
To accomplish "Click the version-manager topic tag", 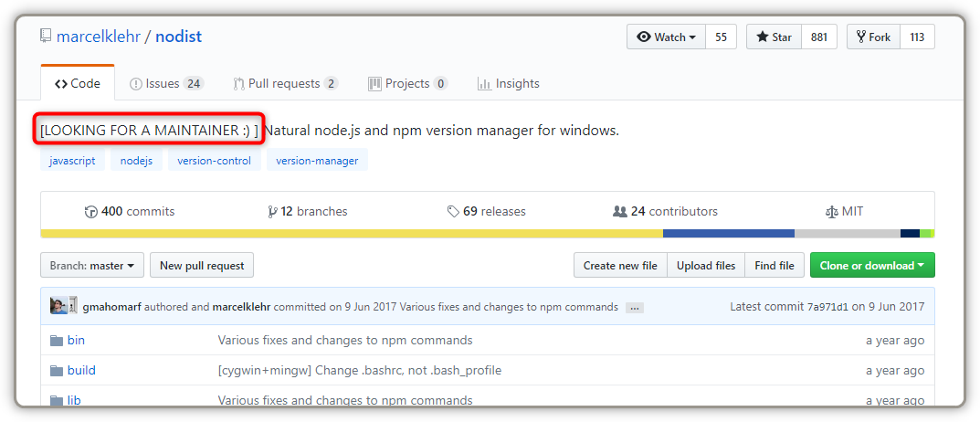I will 317,161.
